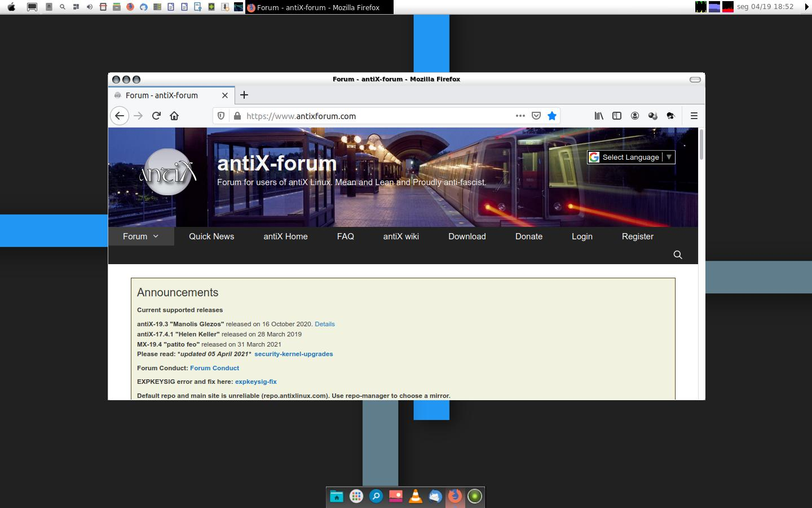
Task: Click the grey spheres extension icon
Action: [x=653, y=116]
